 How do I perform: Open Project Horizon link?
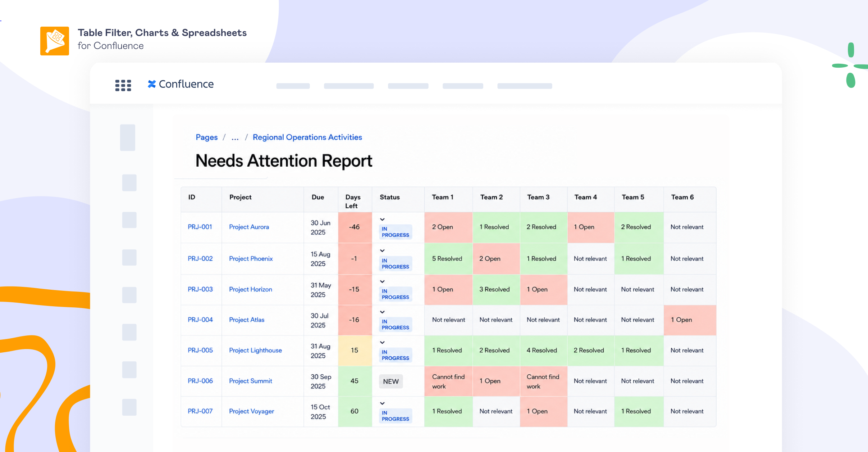251,289
